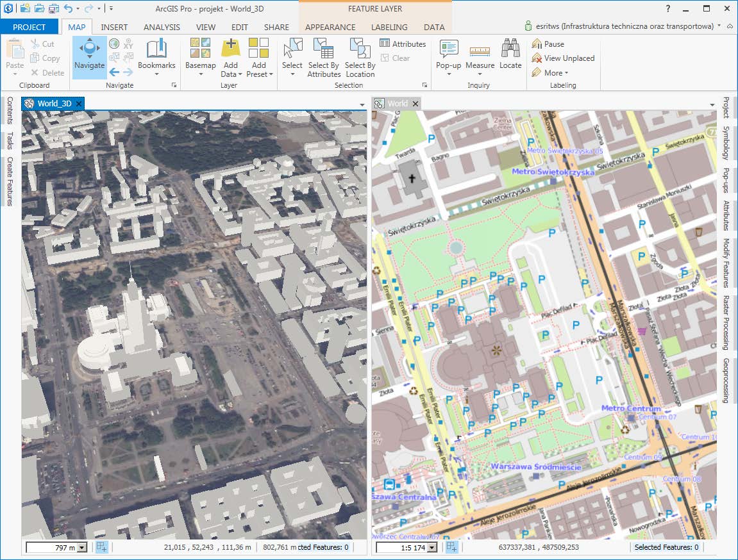Zoom to full extent globe icon
The width and height of the screenshot is (738, 560).
[x=114, y=44]
